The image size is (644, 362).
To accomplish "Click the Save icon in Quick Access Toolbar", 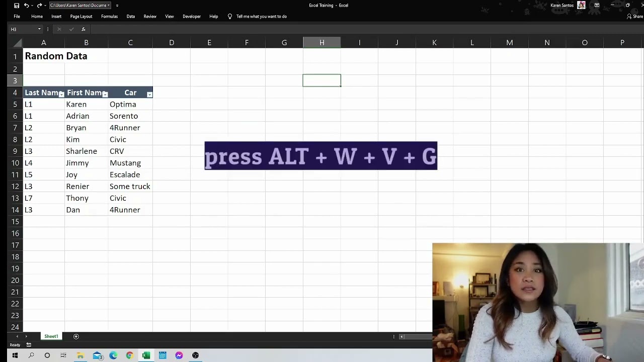I will [17, 6].
